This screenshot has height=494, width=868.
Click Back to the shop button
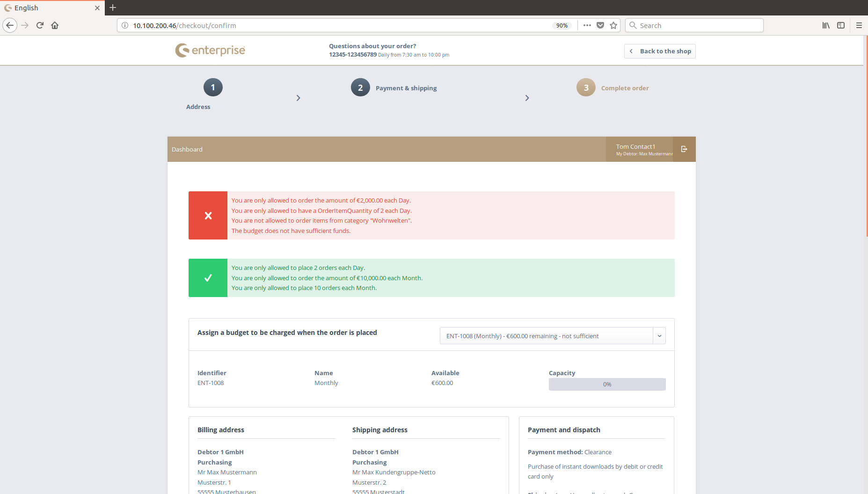pos(660,51)
